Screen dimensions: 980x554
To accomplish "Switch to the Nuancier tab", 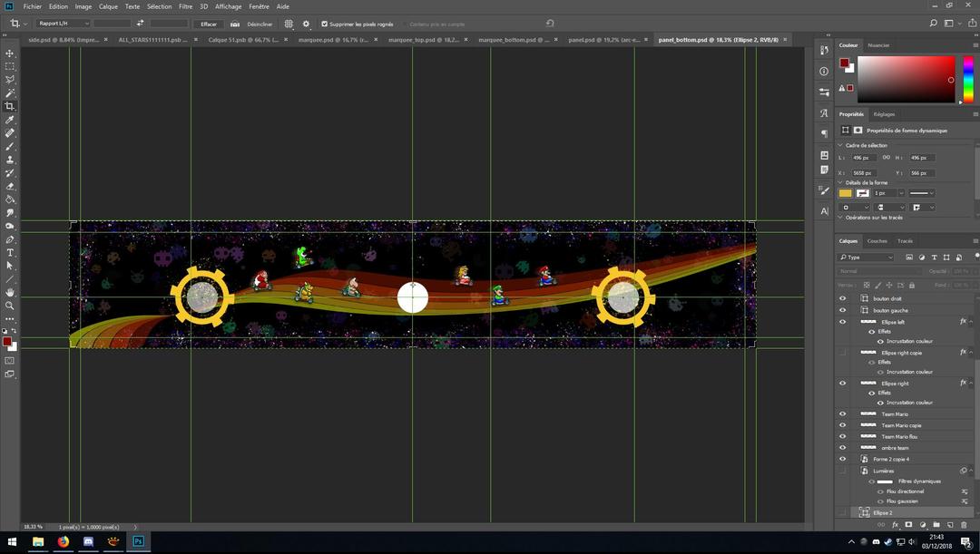I will pyautogui.click(x=878, y=45).
